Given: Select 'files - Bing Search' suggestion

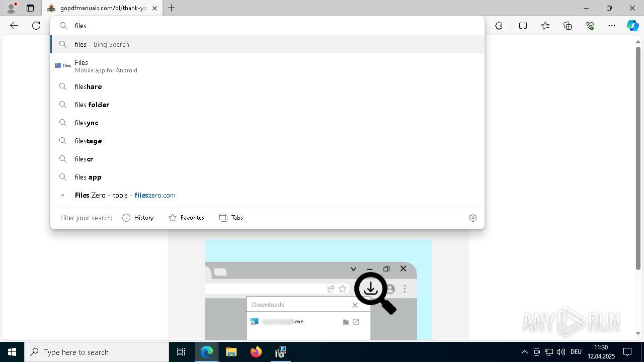Looking at the screenshot, I should 267,44.
